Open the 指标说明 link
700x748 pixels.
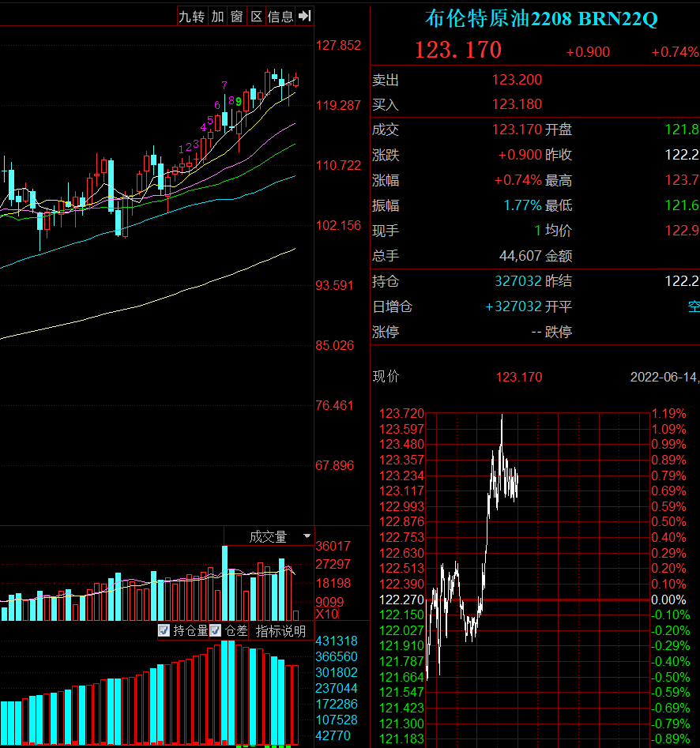point(280,631)
